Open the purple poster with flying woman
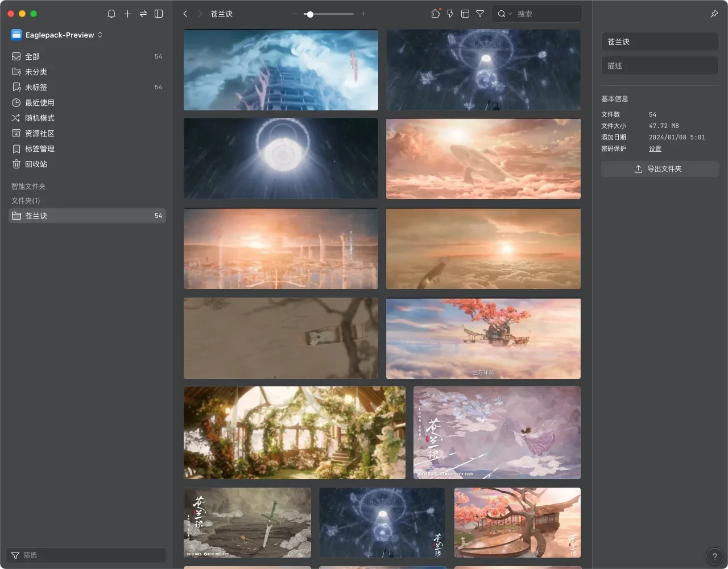Image resolution: width=728 pixels, height=569 pixels. click(497, 433)
